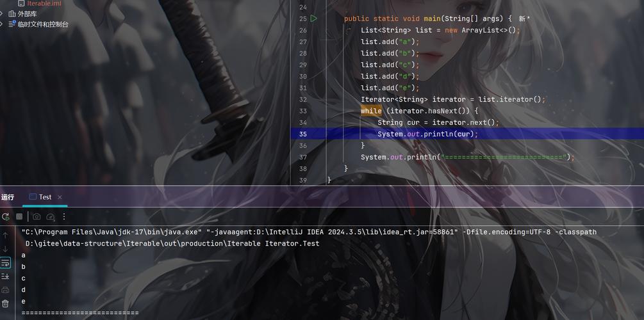Open Iterable.iml in project tree
The width and height of the screenshot is (644, 320).
point(44,3)
